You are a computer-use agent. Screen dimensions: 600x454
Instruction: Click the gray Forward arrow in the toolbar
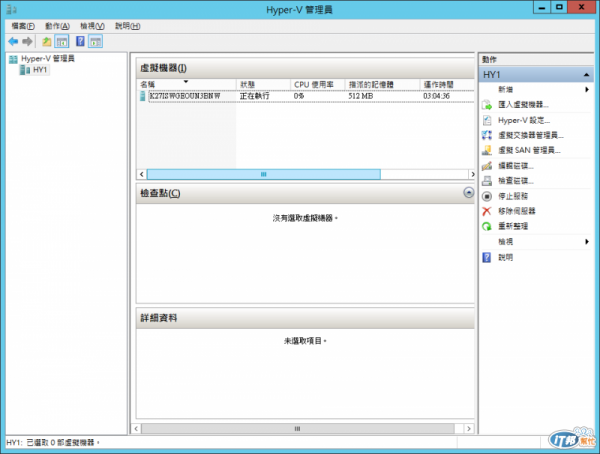(x=27, y=41)
